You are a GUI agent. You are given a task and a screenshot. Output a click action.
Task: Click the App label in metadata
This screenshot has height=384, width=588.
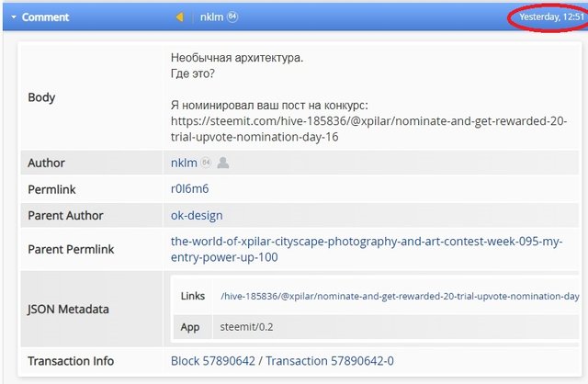pos(190,327)
